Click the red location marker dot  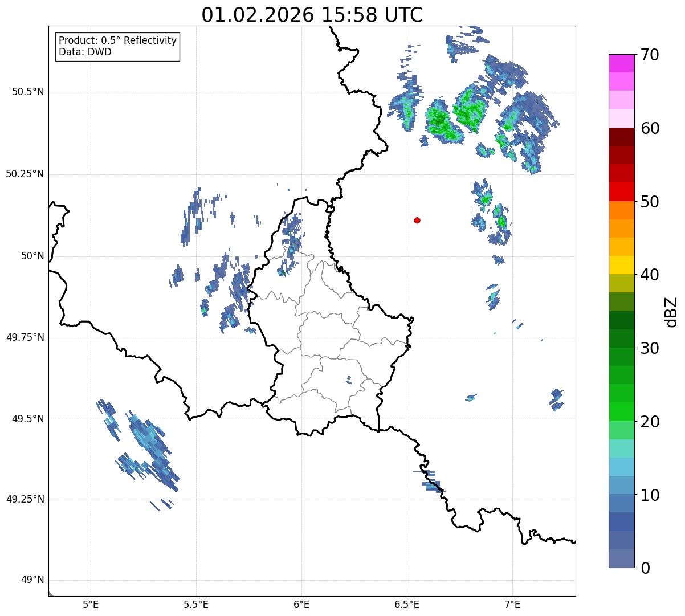(x=417, y=220)
